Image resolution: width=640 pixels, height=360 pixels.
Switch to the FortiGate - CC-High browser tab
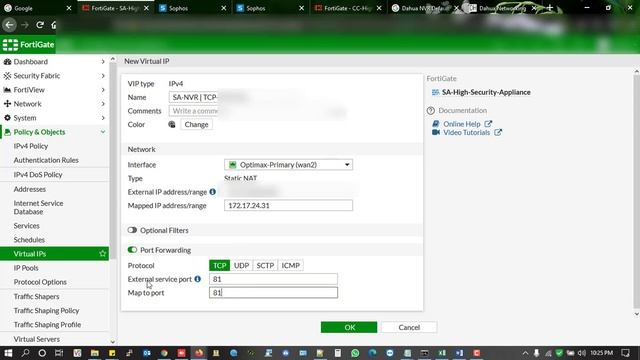(348, 8)
